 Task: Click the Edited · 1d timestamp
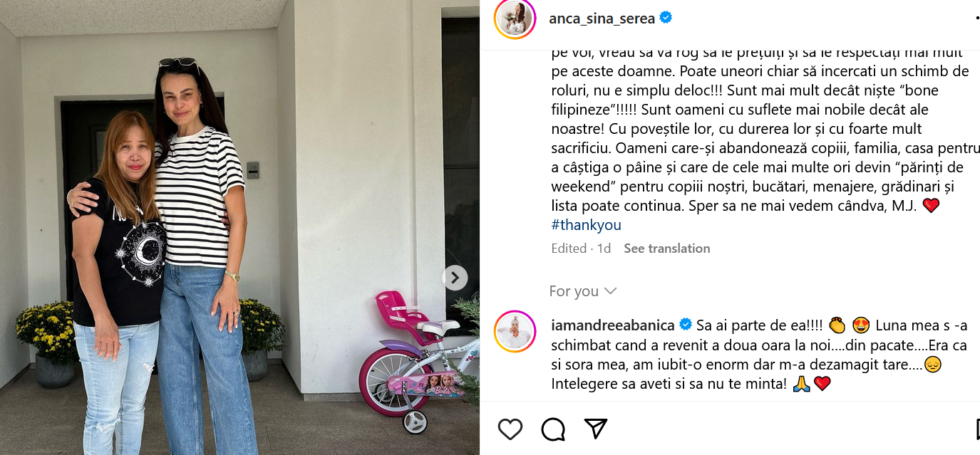pyautogui.click(x=581, y=249)
